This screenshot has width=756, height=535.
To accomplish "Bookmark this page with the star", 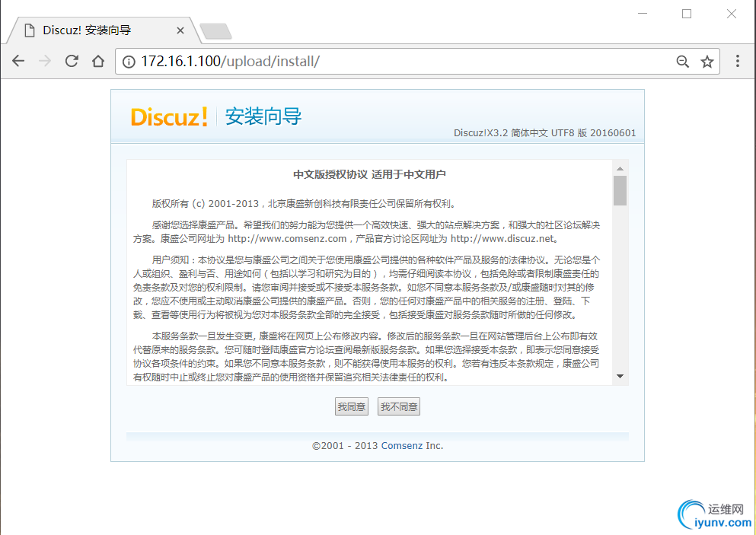I will point(707,62).
